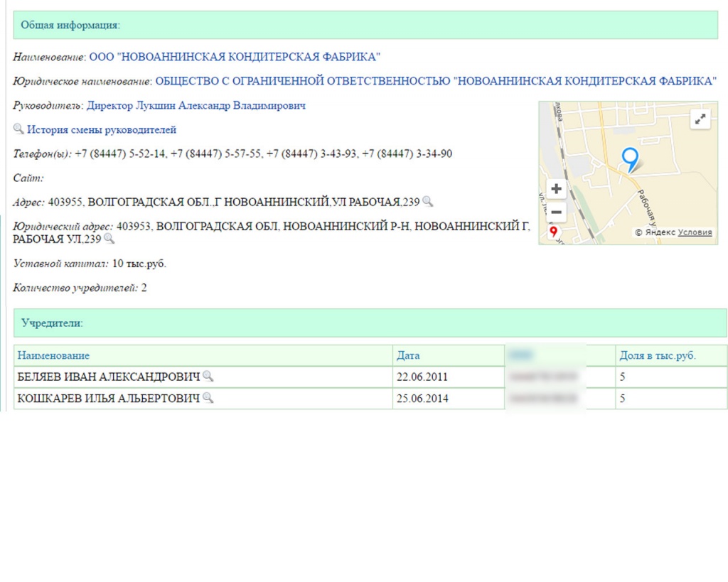
Task: Click the magnifier icon after the address РАБОЧАЯ,239
Action: (x=427, y=201)
